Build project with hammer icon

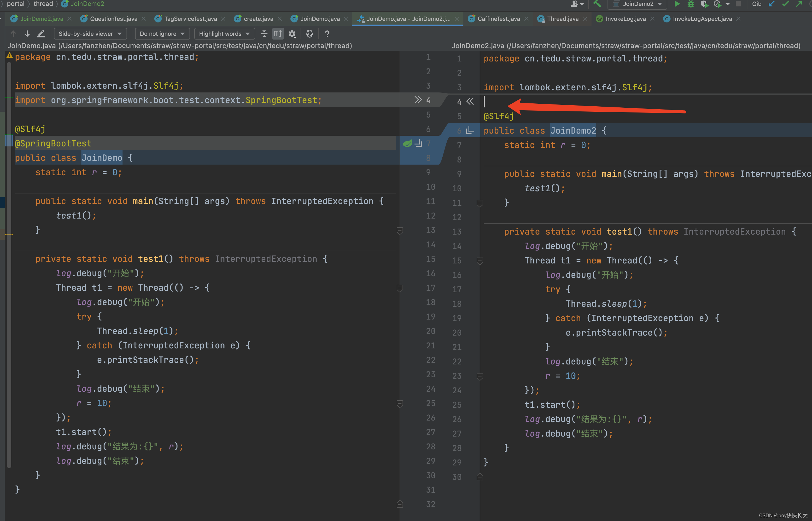coord(597,4)
